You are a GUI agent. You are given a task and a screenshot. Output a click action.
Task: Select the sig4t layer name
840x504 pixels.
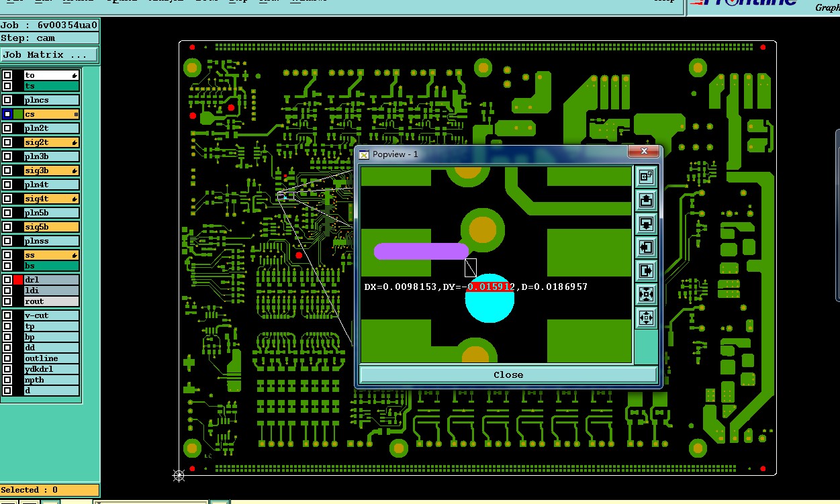click(x=51, y=199)
